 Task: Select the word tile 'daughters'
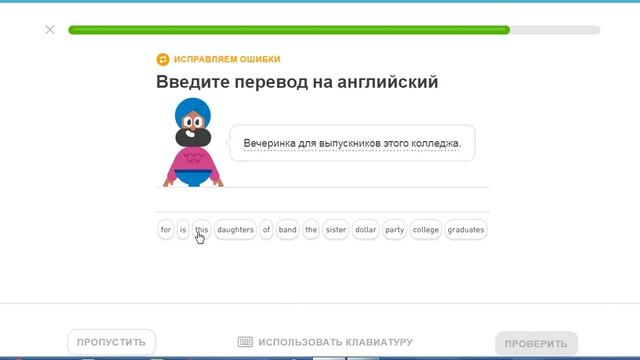tap(236, 229)
